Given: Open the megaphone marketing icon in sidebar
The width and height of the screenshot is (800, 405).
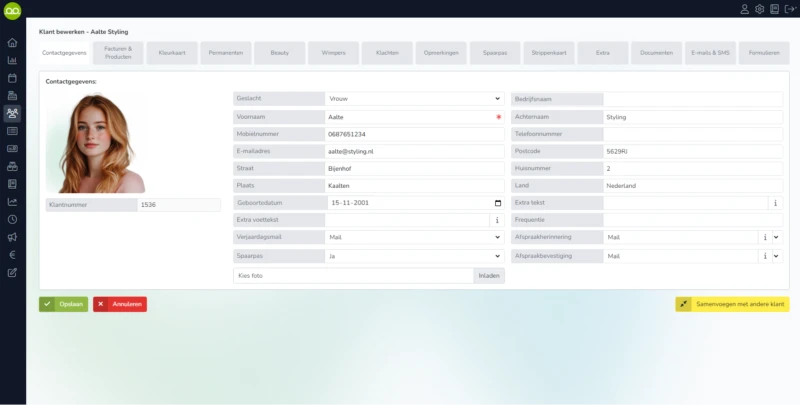Looking at the screenshot, I should click(12, 237).
